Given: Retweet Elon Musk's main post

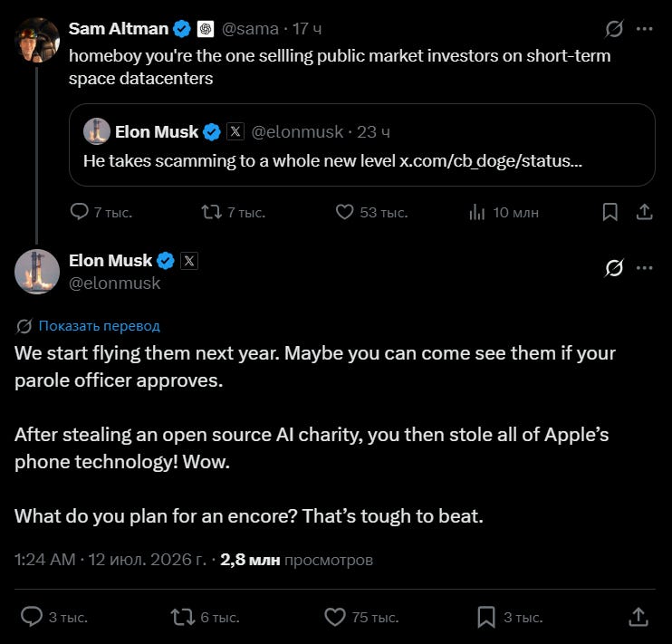Looking at the screenshot, I should 183,617.
